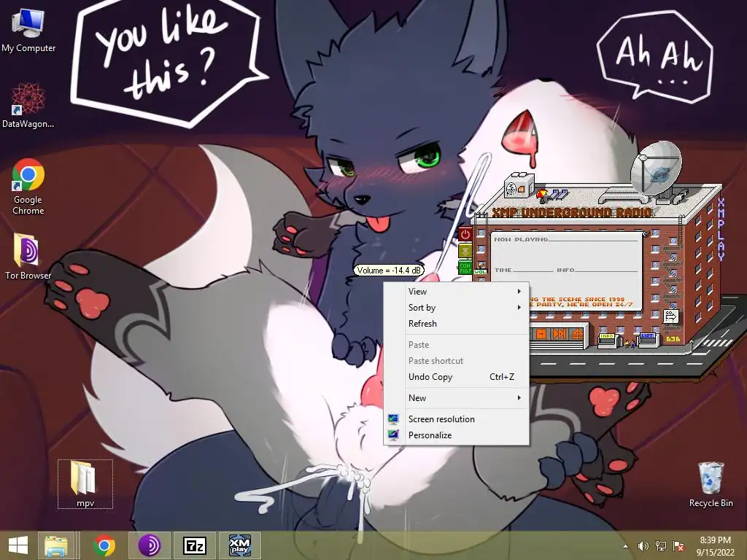747x560 pixels.
Task: Choose Refresh from the context menu
Action: (457, 324)
